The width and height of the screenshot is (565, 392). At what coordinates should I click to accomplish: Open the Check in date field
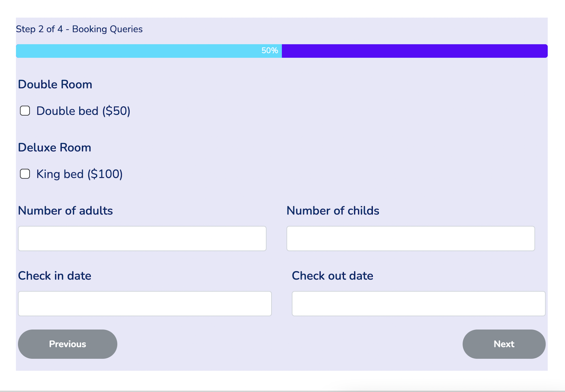145,303
